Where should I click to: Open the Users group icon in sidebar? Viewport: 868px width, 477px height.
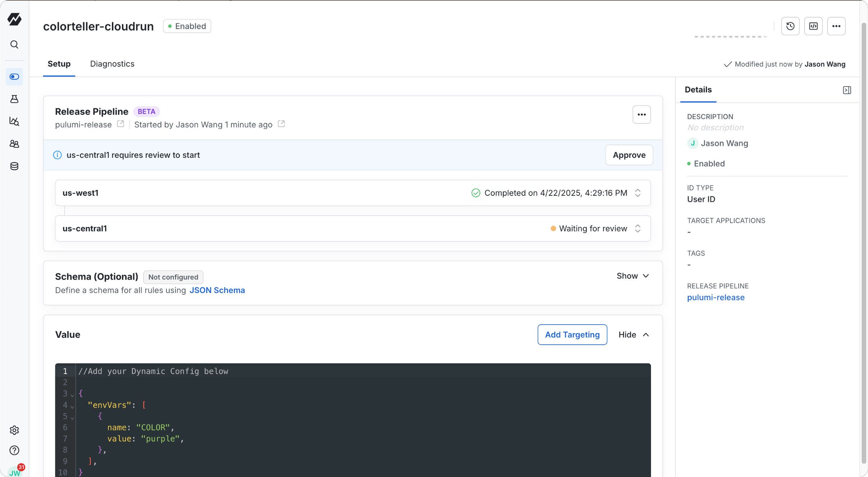(14, 144)
